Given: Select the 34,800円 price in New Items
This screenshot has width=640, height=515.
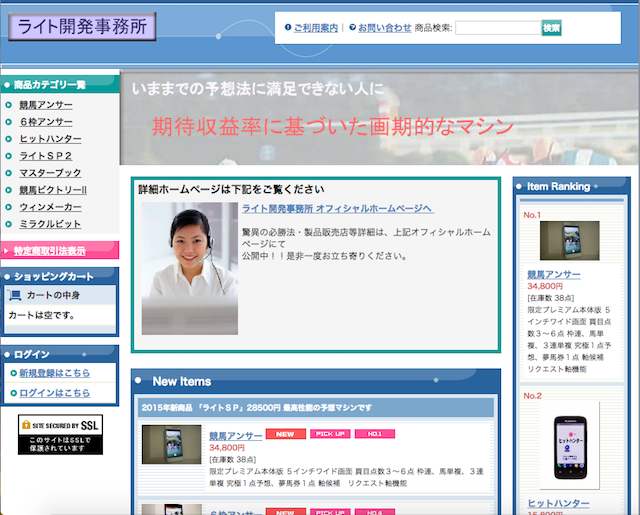Looking at the screenshot, I should tap(227, 448).
